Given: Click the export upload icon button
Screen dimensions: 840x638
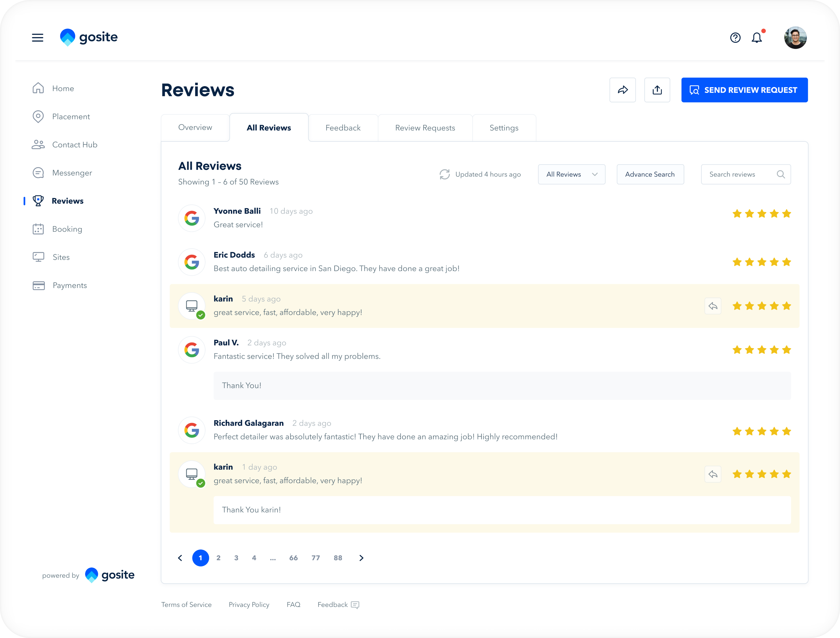Looking at the screenshot, I should tap(657, 90).
